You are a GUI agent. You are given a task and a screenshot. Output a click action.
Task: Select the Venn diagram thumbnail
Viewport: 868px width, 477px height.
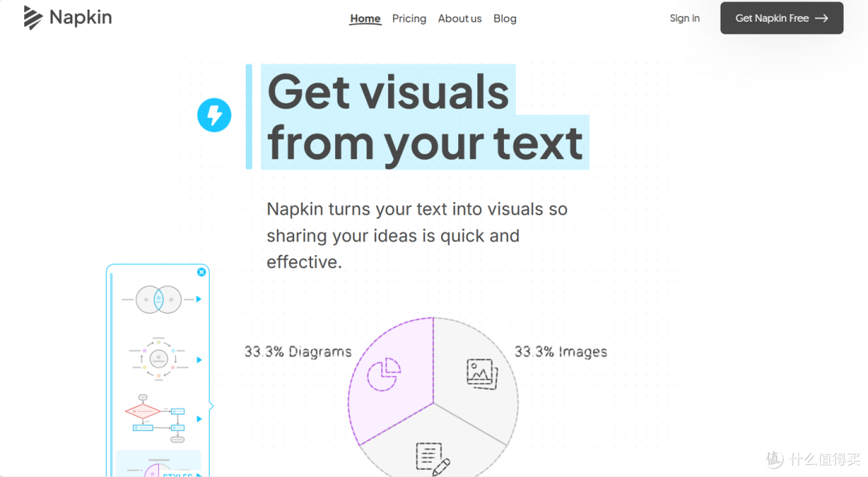click(x=158, y=300)
